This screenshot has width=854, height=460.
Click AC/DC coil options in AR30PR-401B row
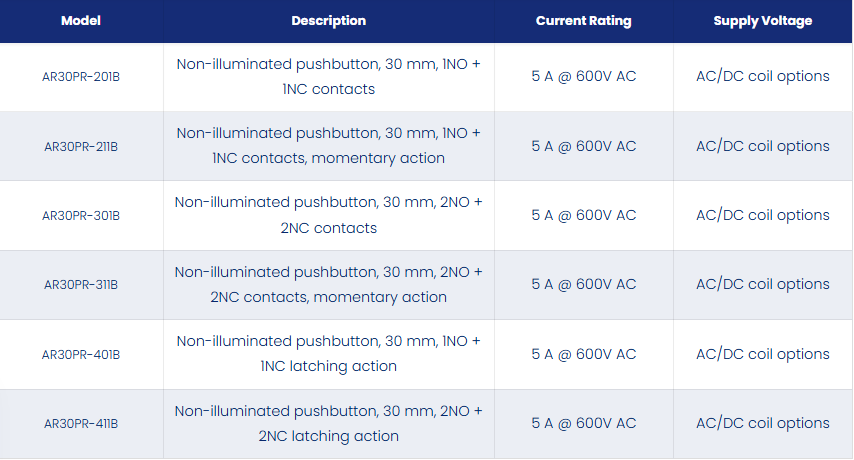(x=762, y=354)
